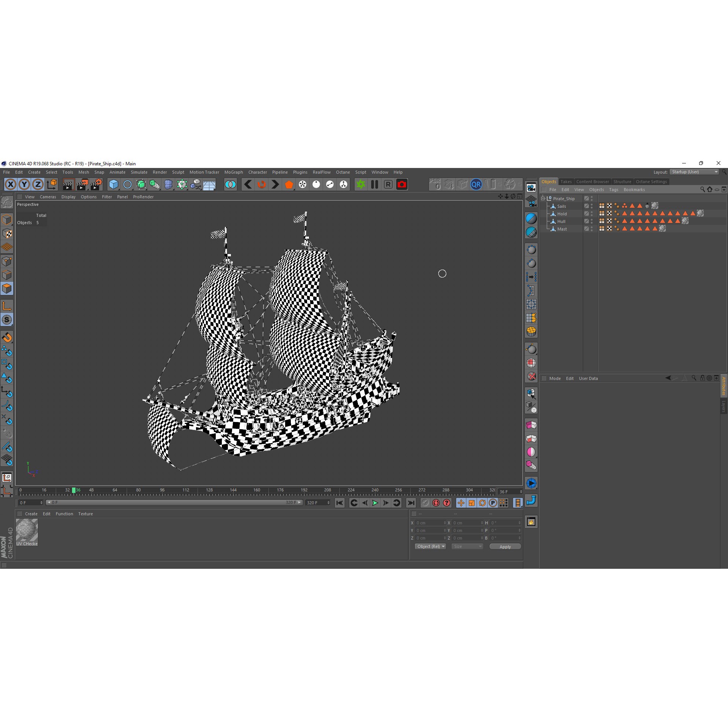Switch to the Takes tab
Viewport: 728px width, 728px height.
[566, 182]
